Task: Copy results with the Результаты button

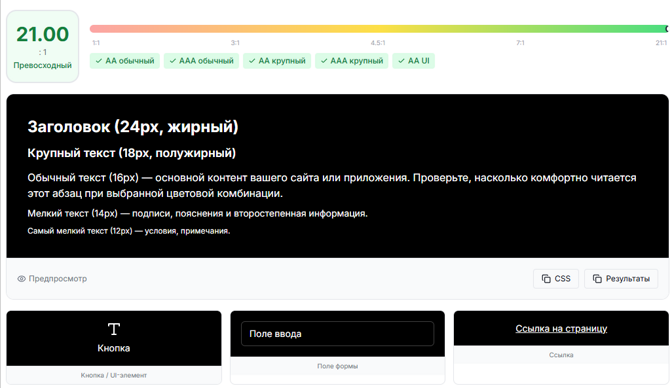Action: 621,279
